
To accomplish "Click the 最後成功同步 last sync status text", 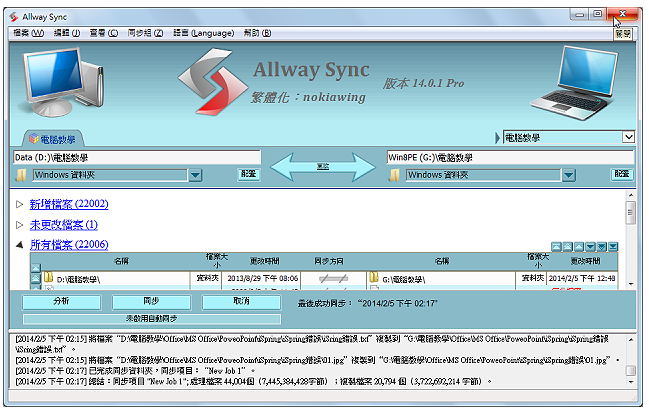I will coord(368,304).
